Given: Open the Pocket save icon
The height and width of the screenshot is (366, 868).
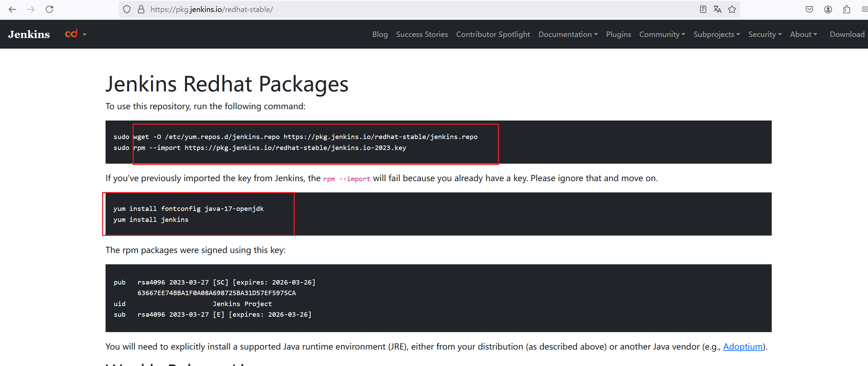Looking at the screenshot, I should point(809,9).
